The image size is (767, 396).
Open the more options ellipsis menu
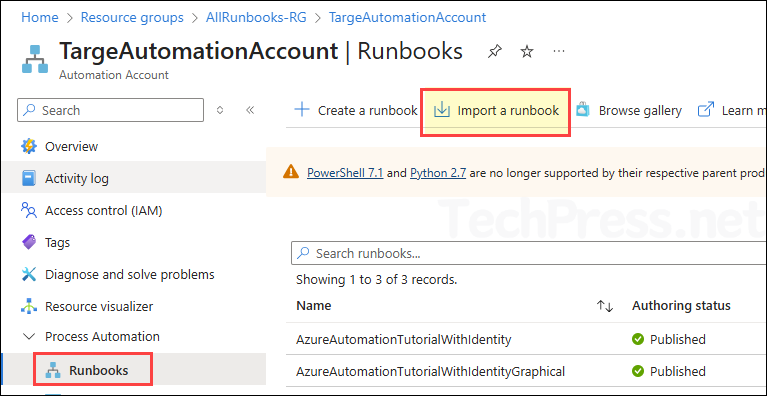pos(559,51)
